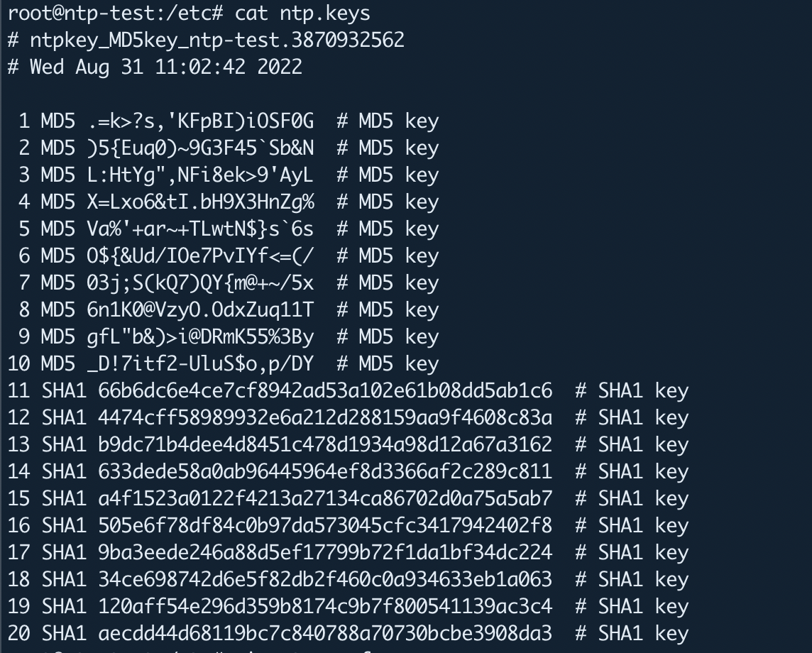Click the key 12 hash starting 4474cff5
This screenshot has width=812, height=653.
(325, 417)
